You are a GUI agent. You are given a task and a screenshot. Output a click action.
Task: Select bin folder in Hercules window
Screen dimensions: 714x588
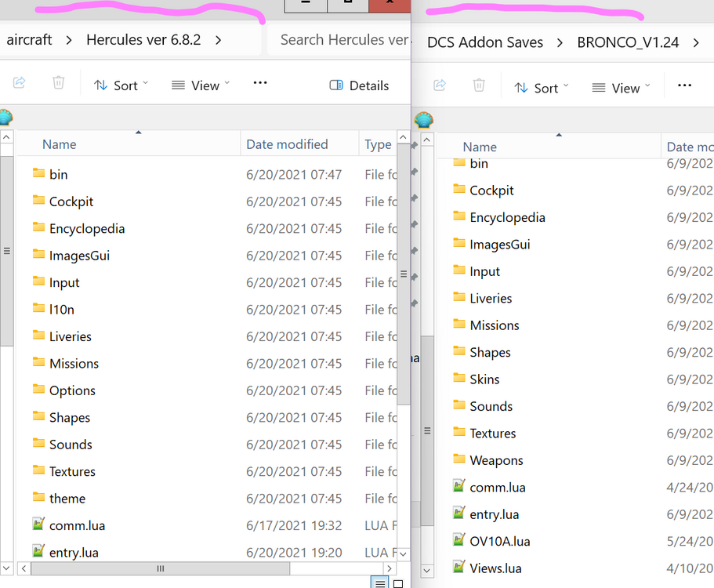(x=58, y=175)
